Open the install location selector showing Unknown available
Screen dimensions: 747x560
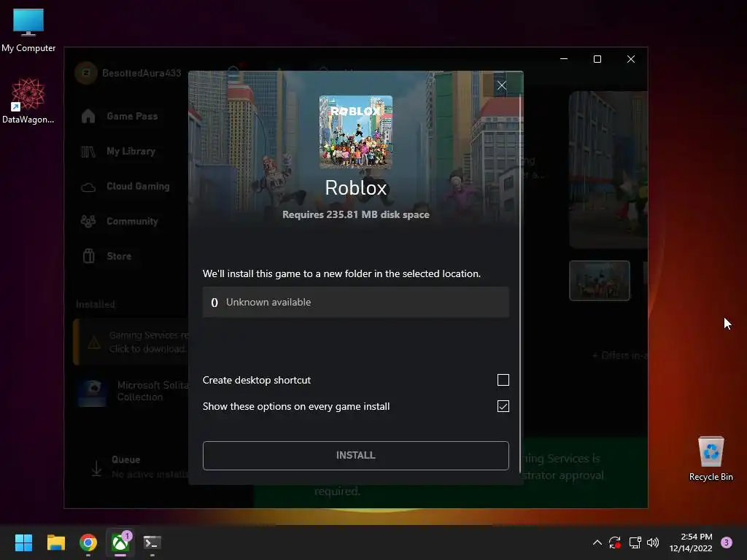tap(356, 303)
